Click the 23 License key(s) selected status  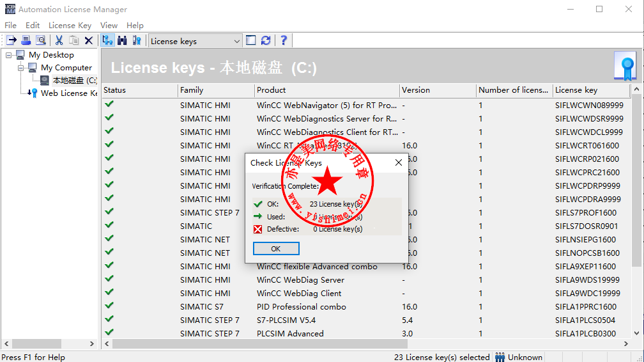tap(442, 357)
